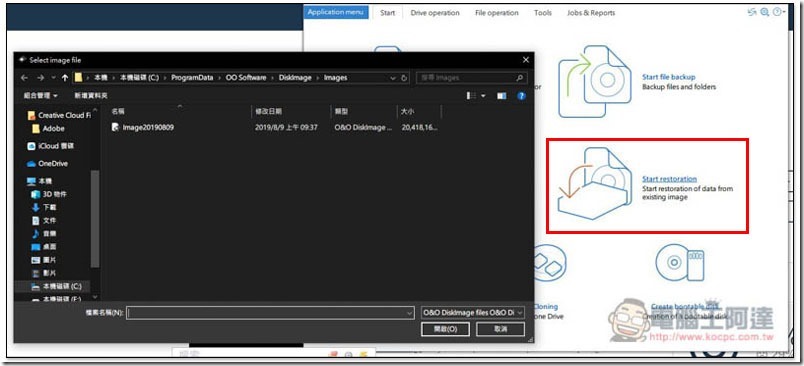Viewport: 804px width, 366px height.
Task: Click the Start file backup icon
Action: (595, 81)
